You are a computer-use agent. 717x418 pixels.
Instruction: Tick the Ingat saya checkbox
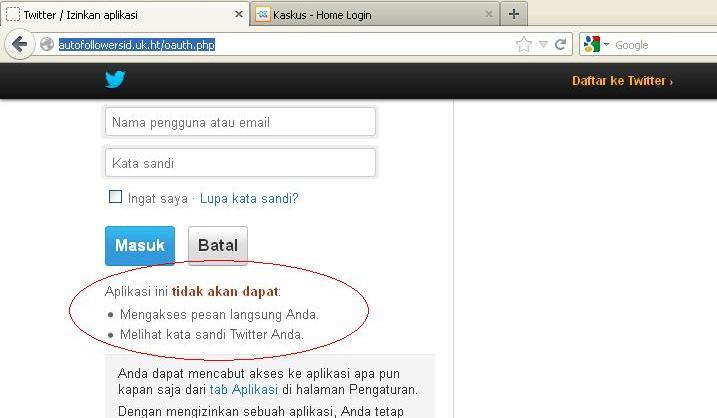(x=115, y=197)
